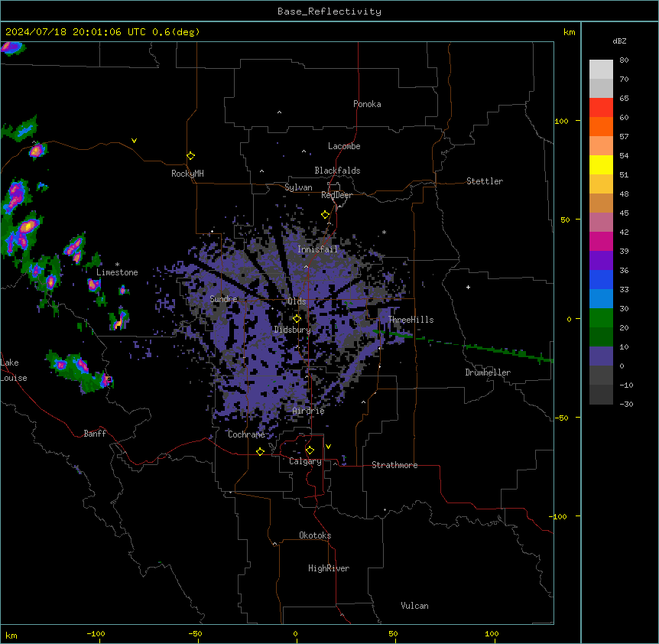The image size is (659, 644).
Task: Select the yellow diamond marker above Calgary label
Action: (310, 450)
